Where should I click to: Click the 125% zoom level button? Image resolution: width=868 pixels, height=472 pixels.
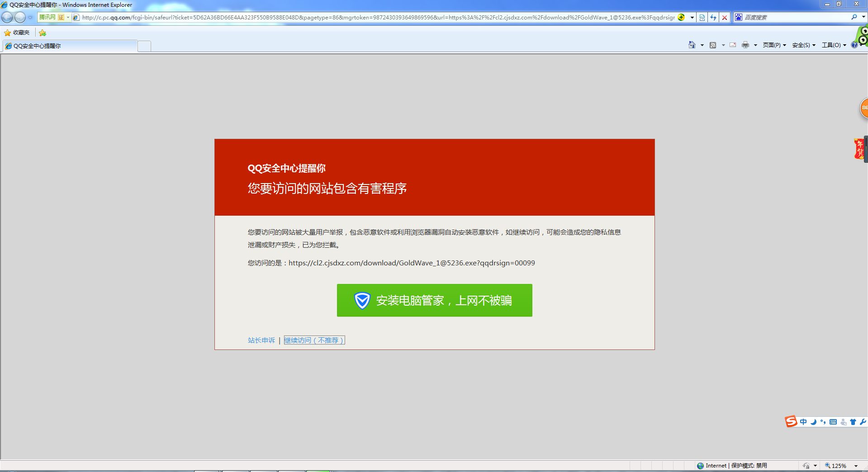836,466
